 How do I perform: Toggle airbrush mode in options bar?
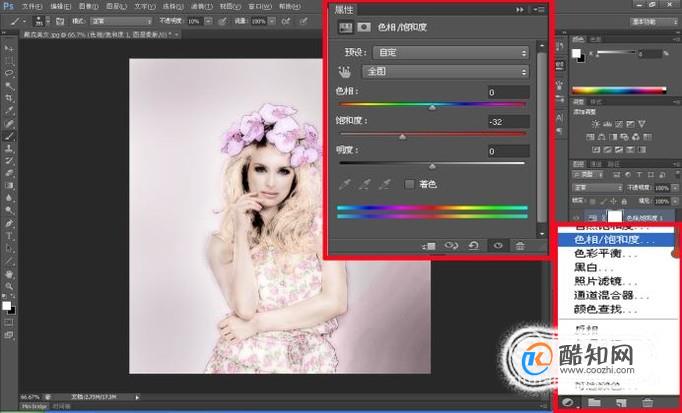286,21
